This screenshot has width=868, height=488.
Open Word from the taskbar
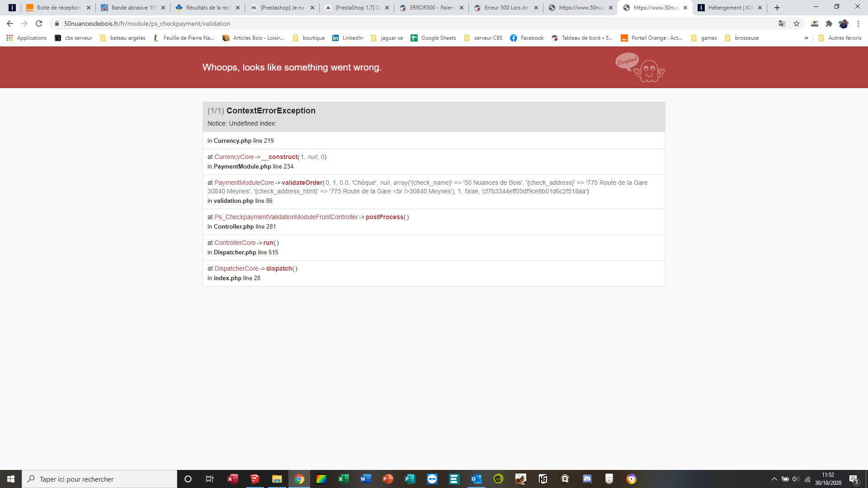[366, 479]
